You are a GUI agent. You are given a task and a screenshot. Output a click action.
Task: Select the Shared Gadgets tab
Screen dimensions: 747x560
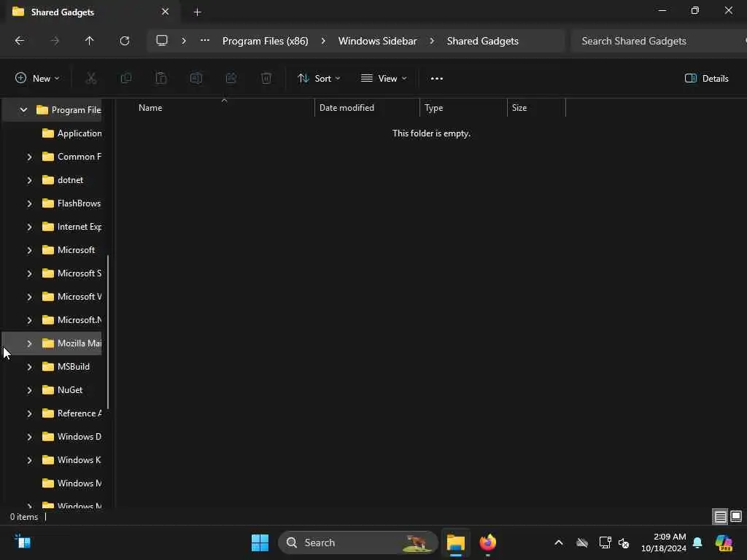[91, 12]
